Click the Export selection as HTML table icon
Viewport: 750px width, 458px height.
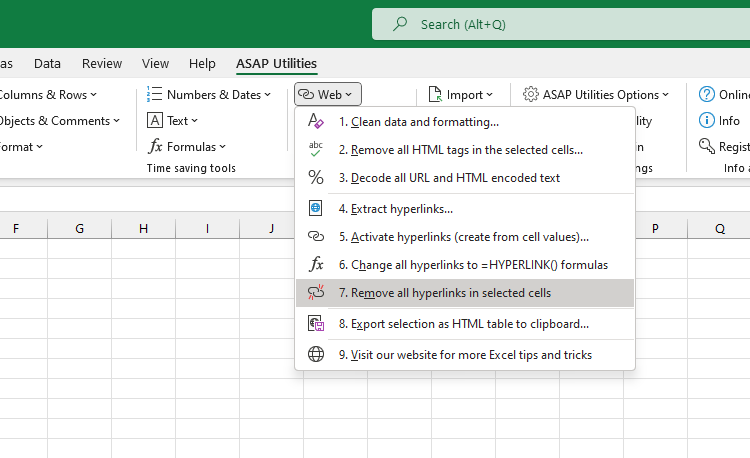coord(316,324)
